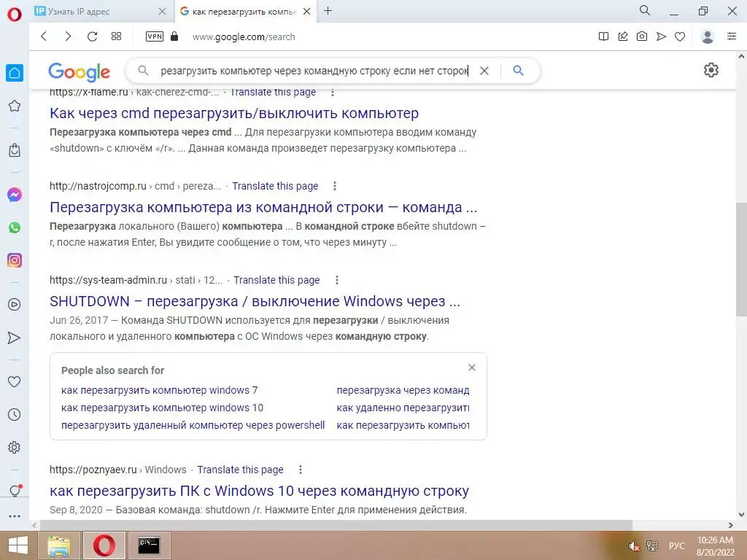Open options dots for poznyaev.ru result
The width and height of the screenshot is (747, 560).
pyautogui.click(x=300, y=470)
